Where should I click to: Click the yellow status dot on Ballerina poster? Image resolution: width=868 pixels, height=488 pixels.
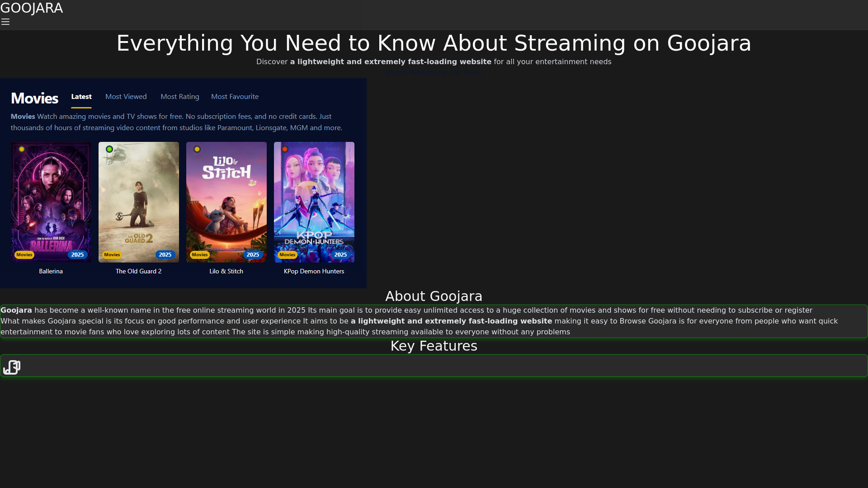click(x=22, y=149)
